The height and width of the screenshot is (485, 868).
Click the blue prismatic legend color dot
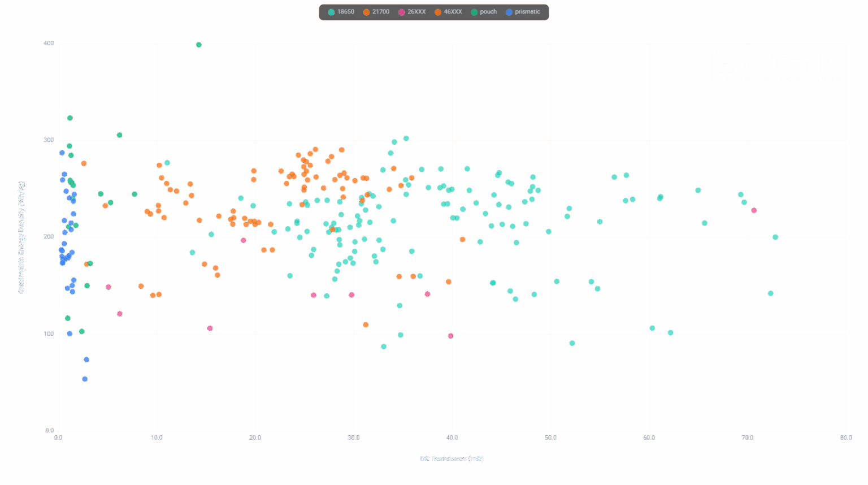[x=509, y=12]
